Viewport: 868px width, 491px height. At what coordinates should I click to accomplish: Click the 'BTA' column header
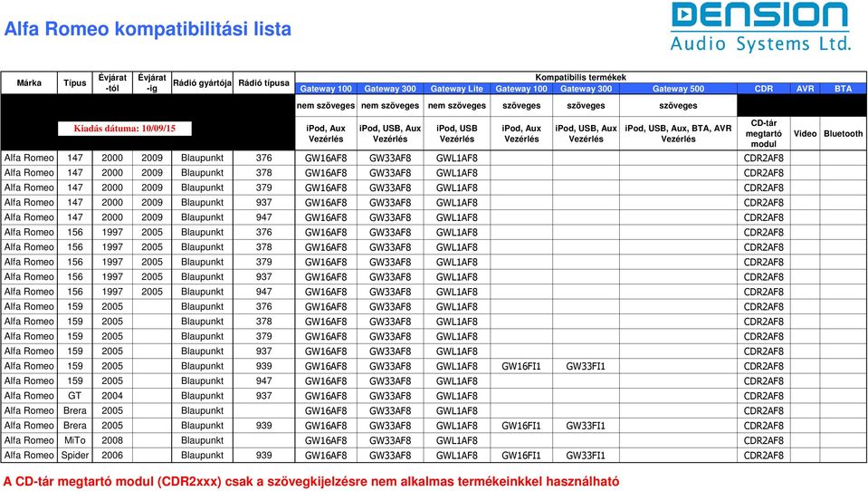click(x=843, y=89)
